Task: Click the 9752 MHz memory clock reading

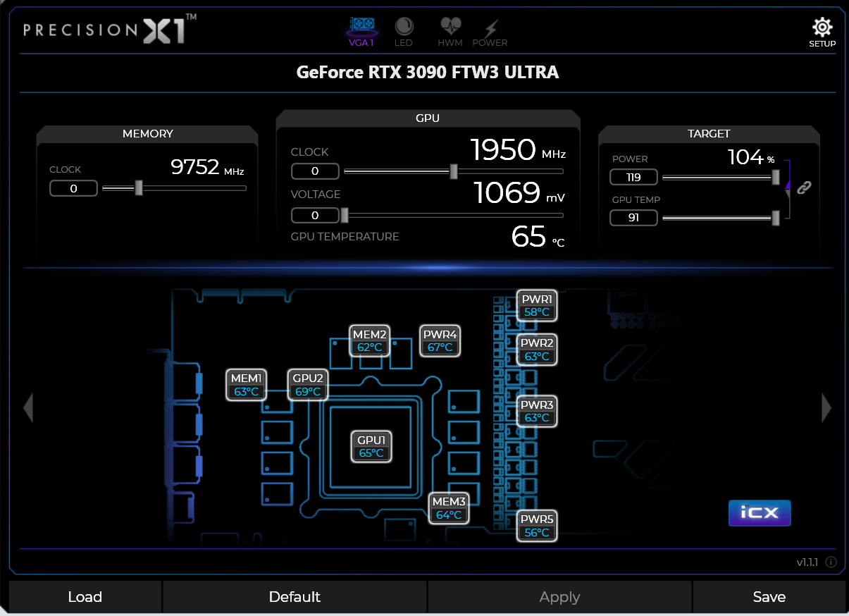Action: 208,167
